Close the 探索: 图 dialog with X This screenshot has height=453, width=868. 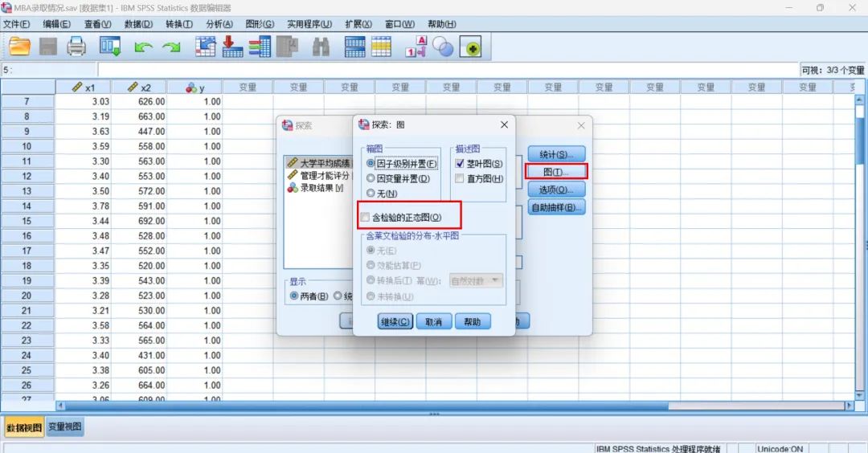(504, 125)
